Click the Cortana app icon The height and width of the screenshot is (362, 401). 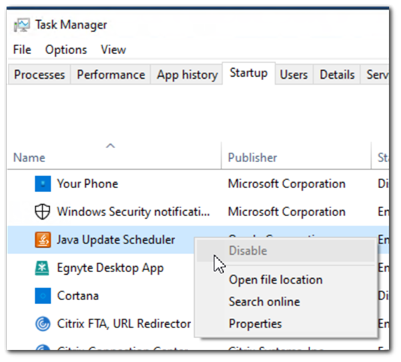click(43, 296)
